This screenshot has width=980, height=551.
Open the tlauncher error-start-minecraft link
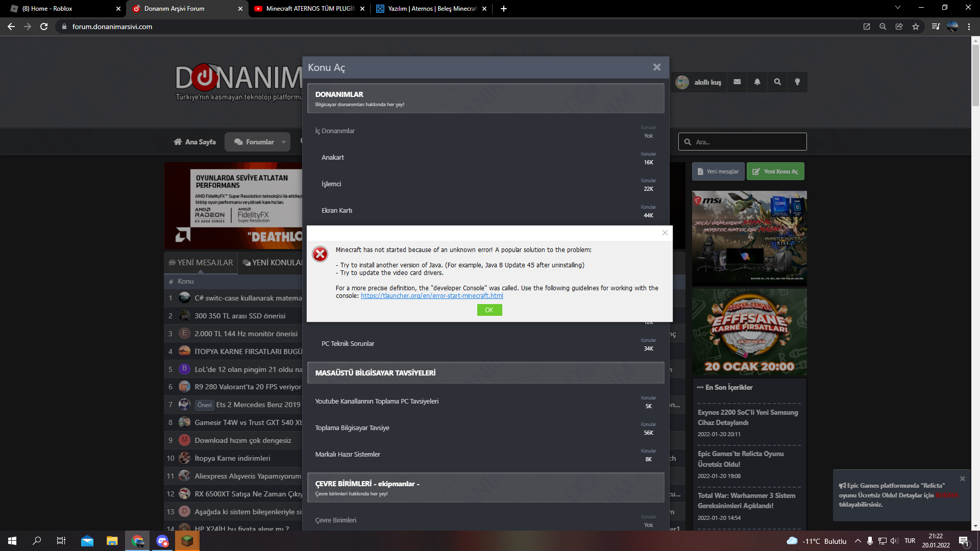click(x=432, y=296)
